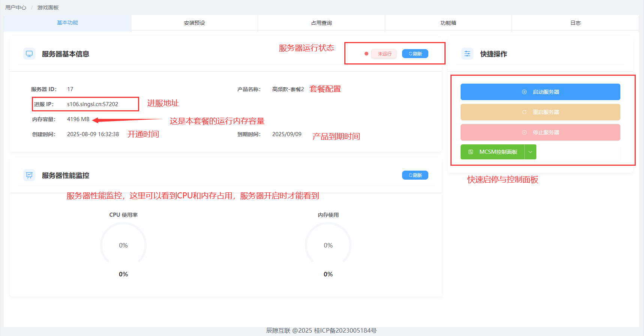This screenshot has height=336, width=644.
Task: Refresh the server running status
Action: click(x=415, y=54)
